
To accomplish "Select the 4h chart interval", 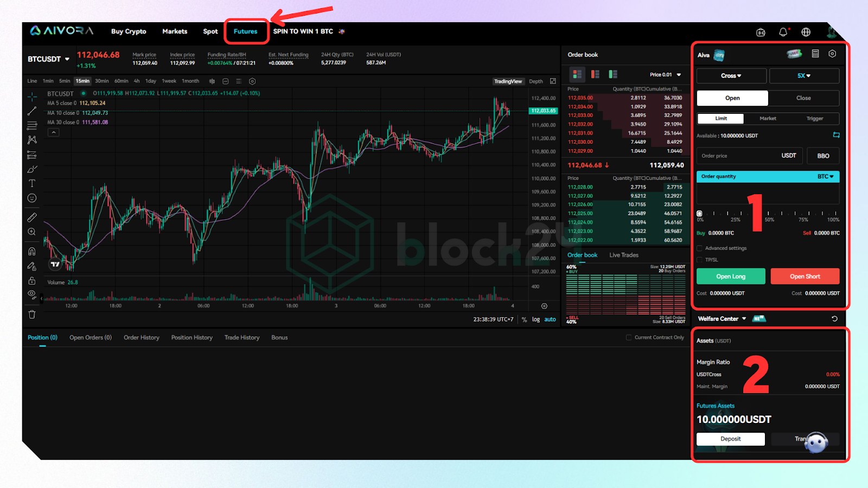I will pyautogui.click(x=137, y=81).
